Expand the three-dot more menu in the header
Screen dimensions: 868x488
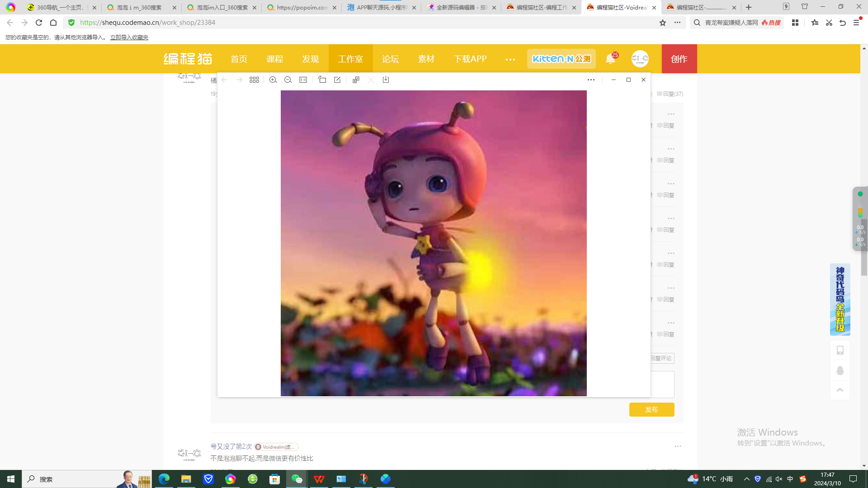(510, 60)
